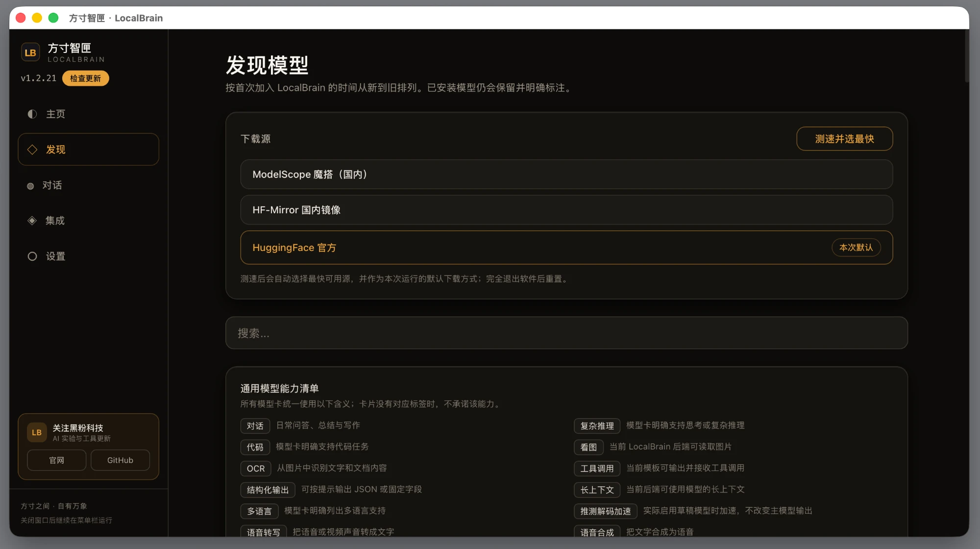Click the 本次默认 badge

point(856,248)
